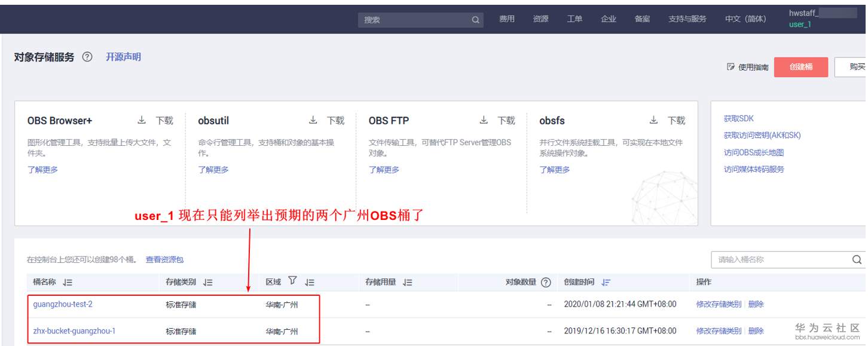Open the 备案 menu
Image resolution: width=868 pixels, height=346 pixels.
point(643,19)
